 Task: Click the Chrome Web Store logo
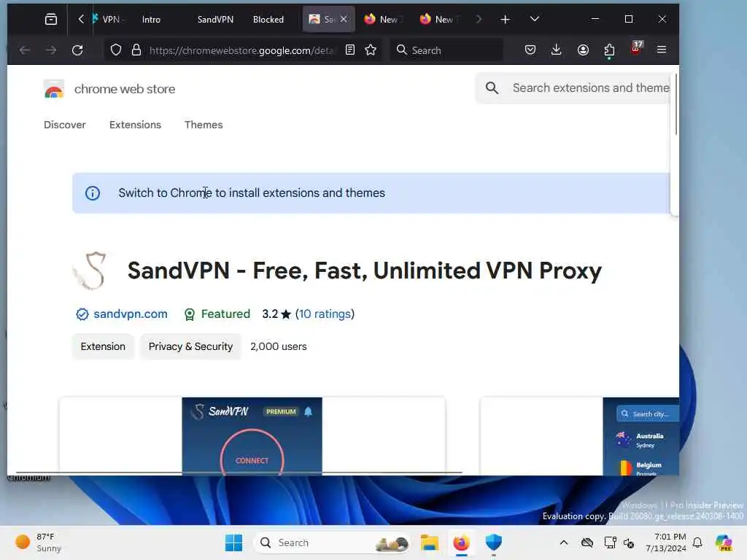(54, 89)
